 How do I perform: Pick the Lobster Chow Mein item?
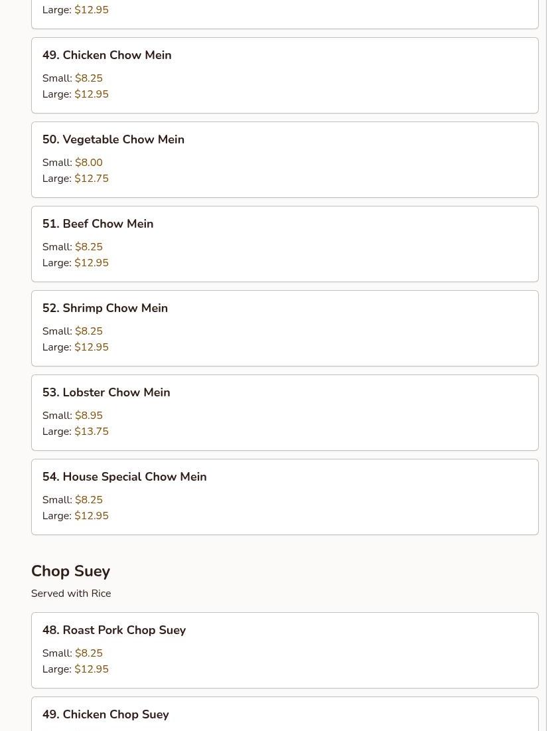pyautogui.click(x=106, y=392)
